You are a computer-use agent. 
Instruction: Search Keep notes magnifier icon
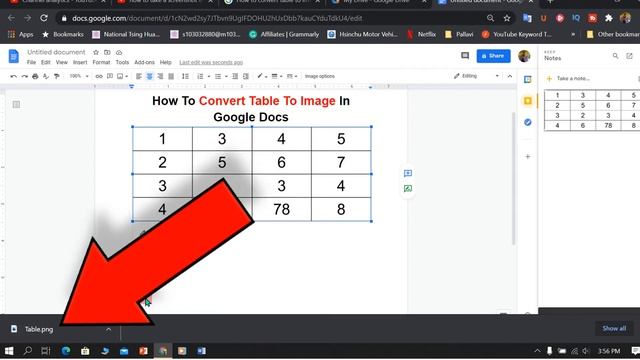[615, 56]
